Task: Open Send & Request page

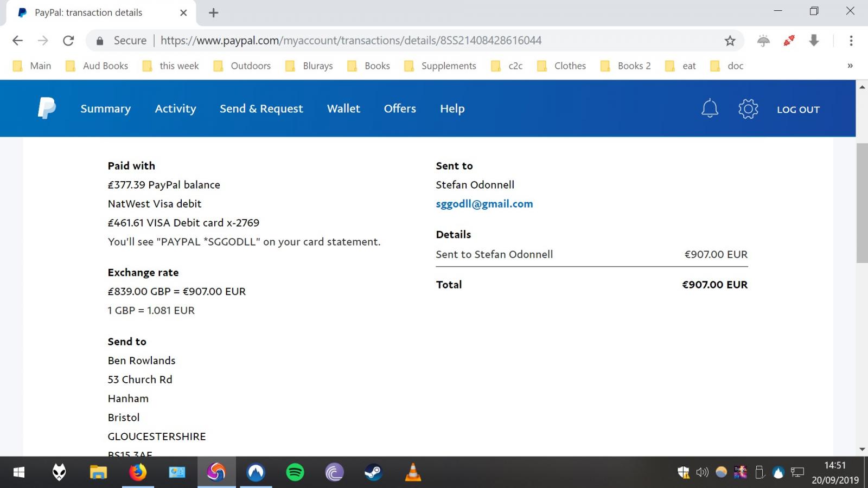Action: 261,108
